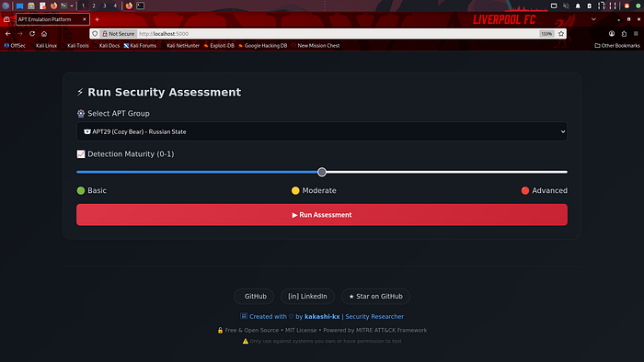
Task: Open the file manager panel launcher
Action: coord(30,6)
